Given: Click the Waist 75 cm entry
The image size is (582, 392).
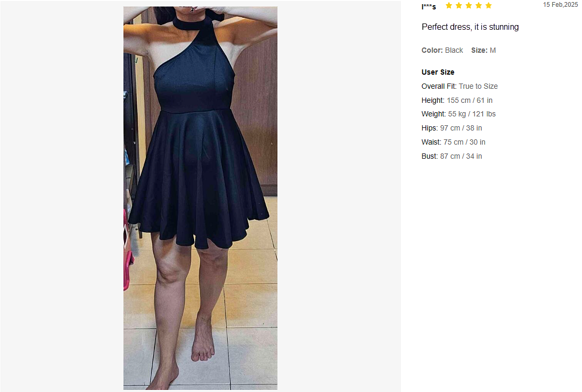Looking at the screenshot, I should click(x=453, y=142).
